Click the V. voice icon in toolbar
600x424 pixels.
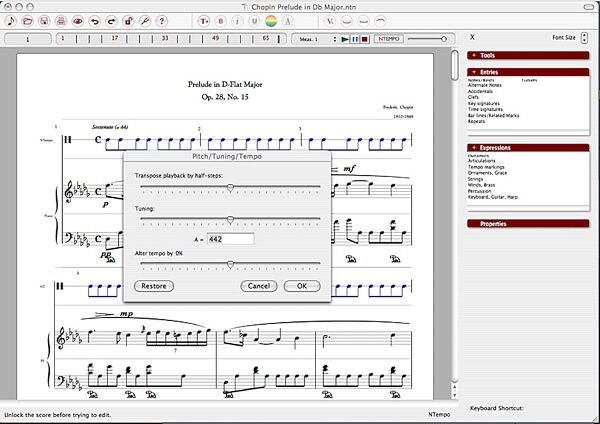330,21
